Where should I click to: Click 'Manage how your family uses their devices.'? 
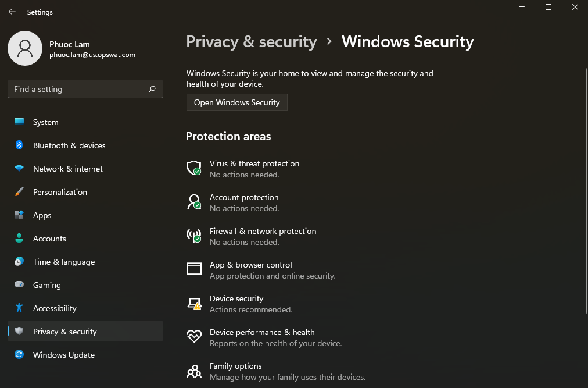[288, 377]
